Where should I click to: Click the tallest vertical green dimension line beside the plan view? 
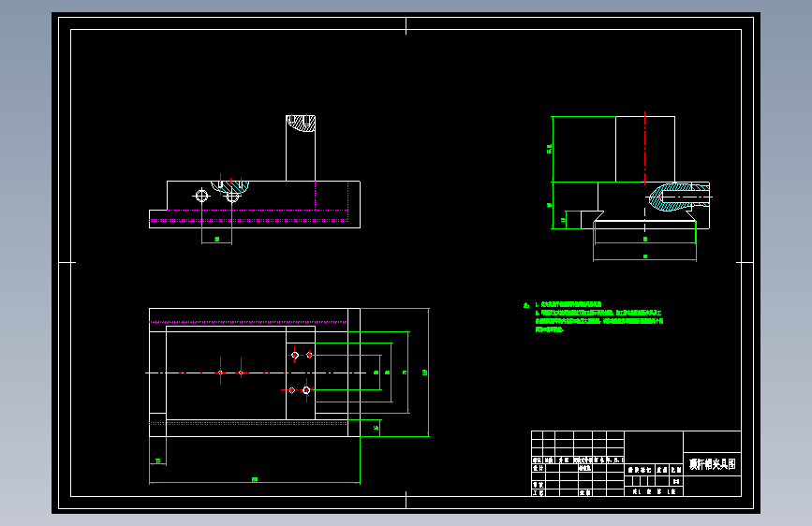pyautogui.click(x=428, y=373)
